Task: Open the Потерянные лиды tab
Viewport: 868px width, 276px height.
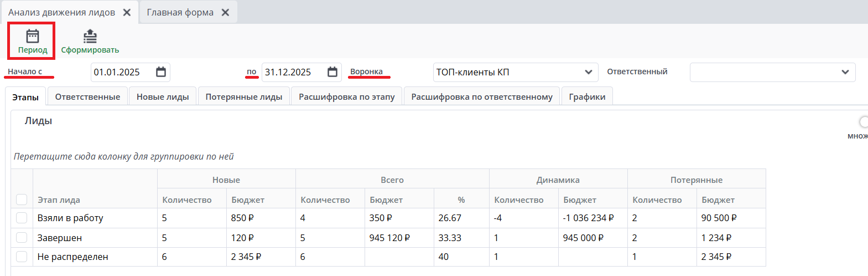Action: [243, 96]
